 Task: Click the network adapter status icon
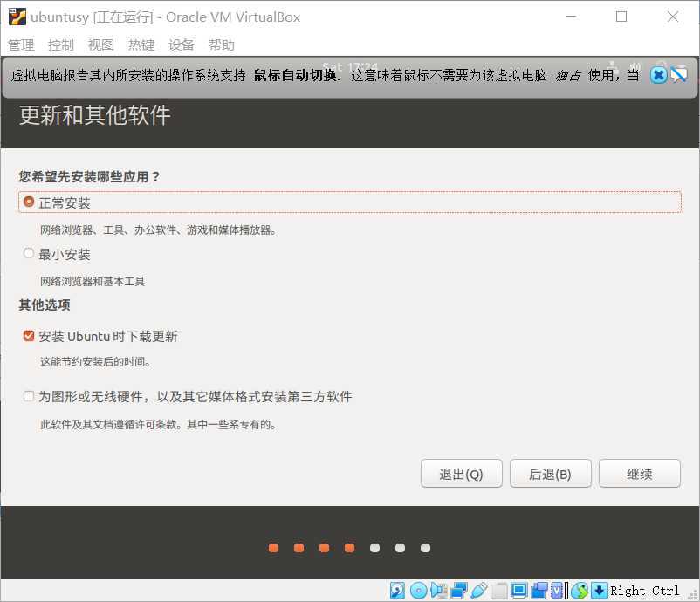coord(458,591)
